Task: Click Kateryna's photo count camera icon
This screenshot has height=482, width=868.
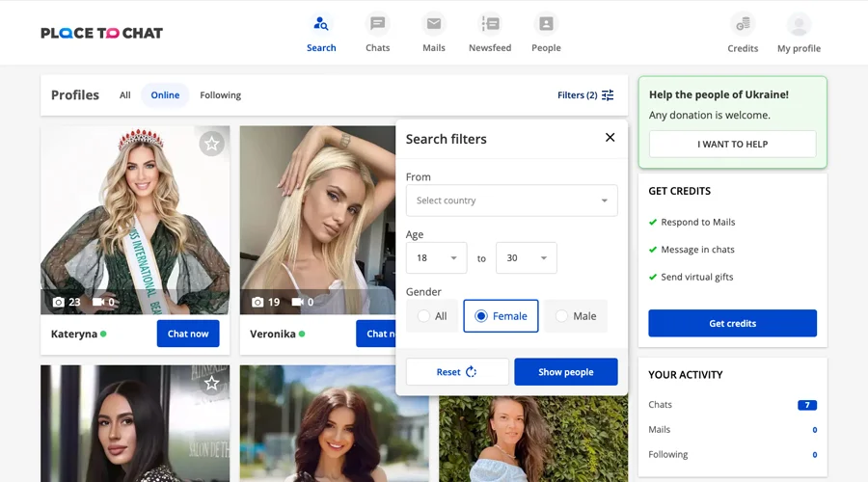Action: pyautogui.click(x=58, y=302)
